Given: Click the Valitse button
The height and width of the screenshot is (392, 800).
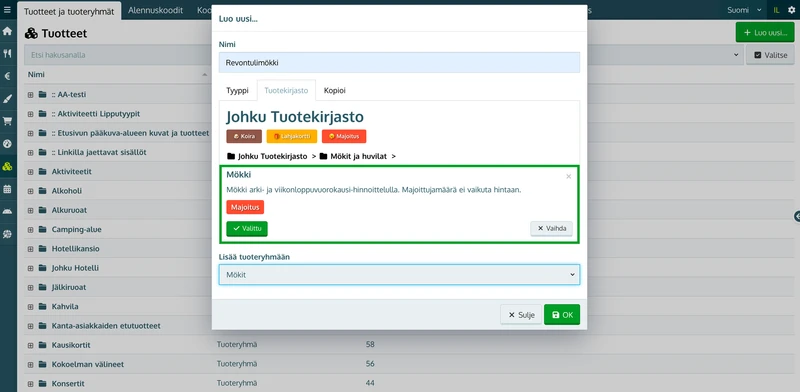Looking at the screenshot, I should (770, 55).
